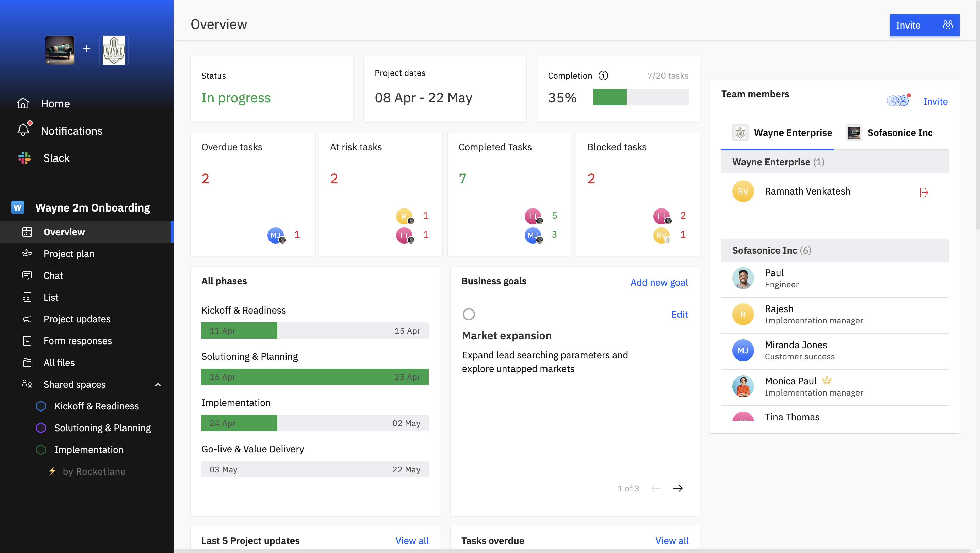Collapse the Shared spaces section
The height and width of the screenshot is (553, 980).
[158, 385]
